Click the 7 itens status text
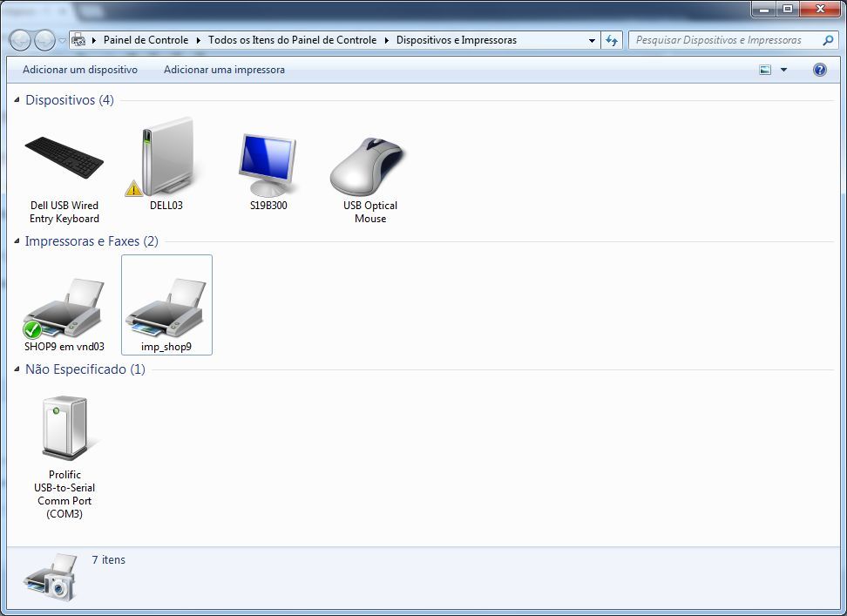Screen dimensions: 847x616 click(x=109, y=560)
